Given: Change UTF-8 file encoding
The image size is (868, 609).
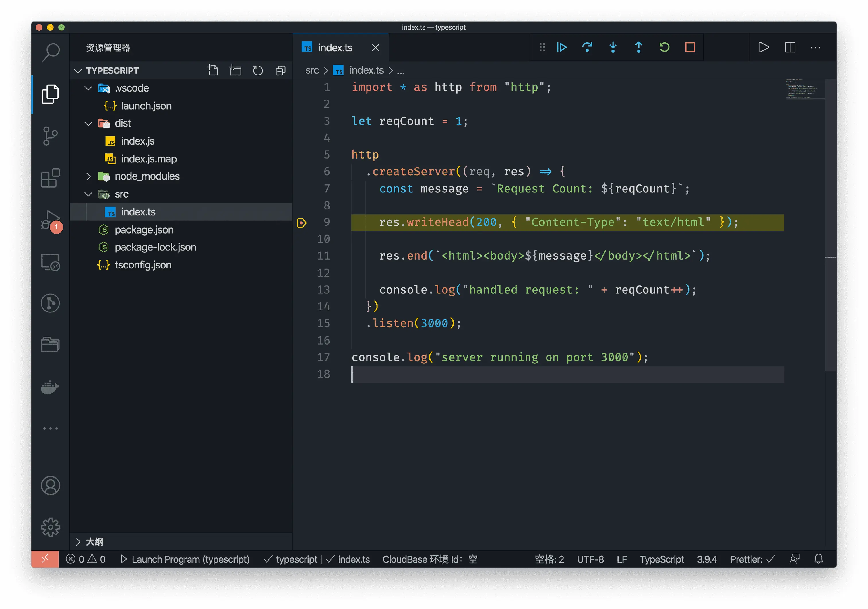Looking at the screenshot, I should [x=590, y=559].
